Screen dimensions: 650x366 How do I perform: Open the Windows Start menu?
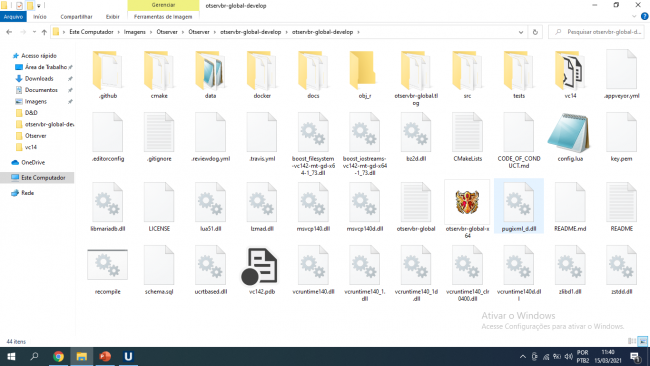tap(11, 356)
